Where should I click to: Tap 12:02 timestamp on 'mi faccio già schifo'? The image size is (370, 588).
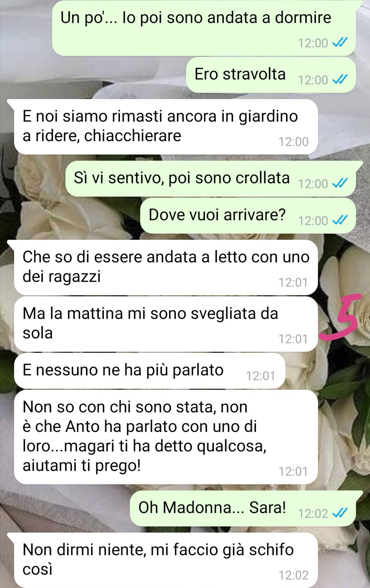point(293,575)
